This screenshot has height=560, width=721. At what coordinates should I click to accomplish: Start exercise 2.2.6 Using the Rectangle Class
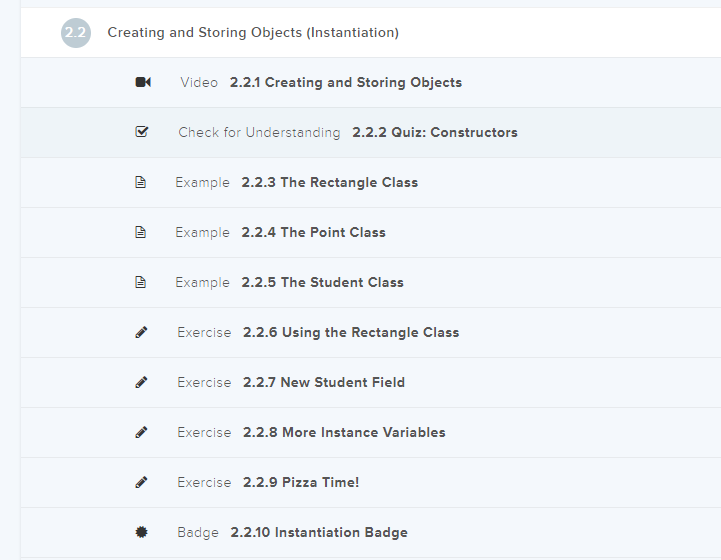(350, 332)
